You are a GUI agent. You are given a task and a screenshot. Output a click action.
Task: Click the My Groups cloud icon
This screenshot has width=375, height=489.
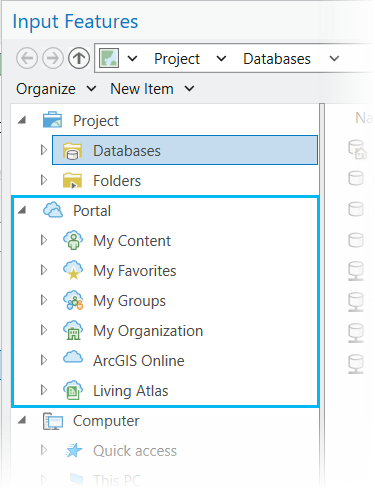(x=73, y=300)
